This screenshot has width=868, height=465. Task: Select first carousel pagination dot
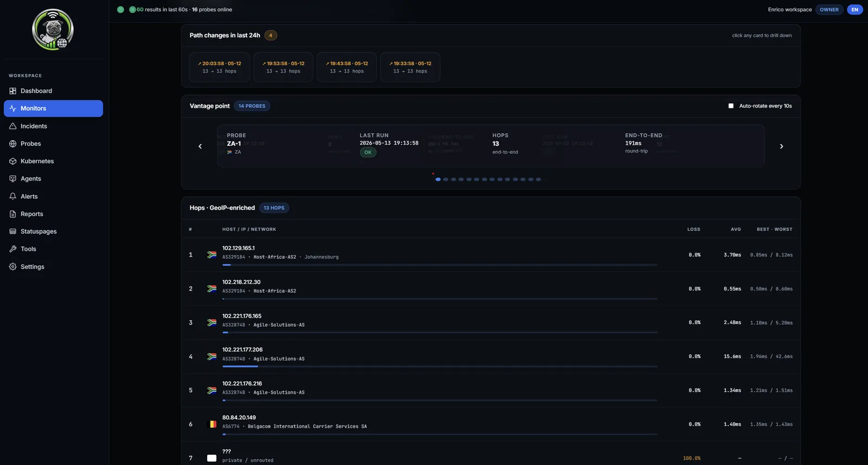pyautogui.click(x=438, y=179)
